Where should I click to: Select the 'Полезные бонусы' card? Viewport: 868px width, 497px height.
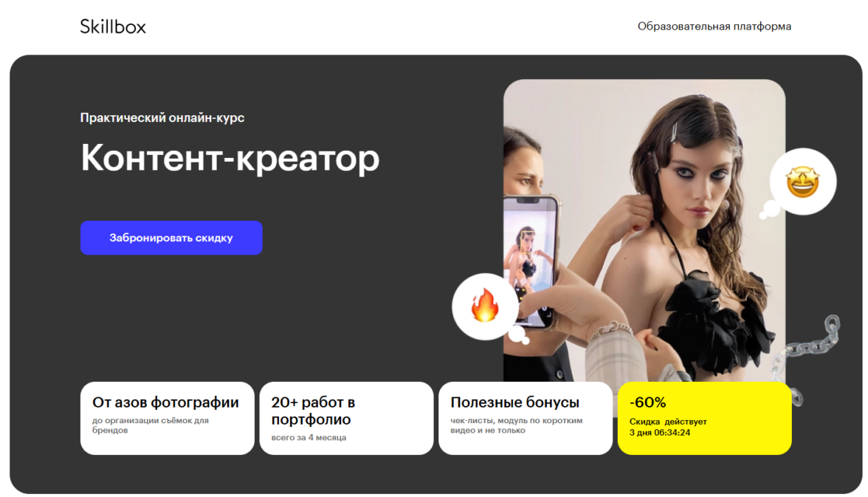coord(526,418)
